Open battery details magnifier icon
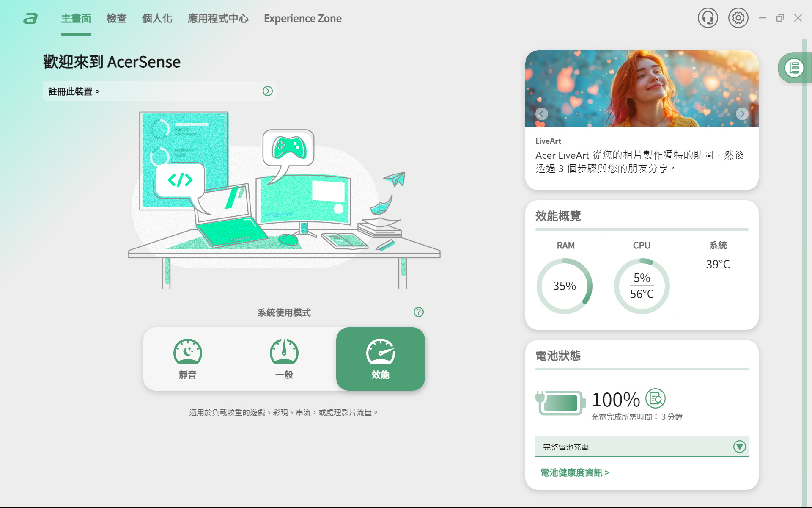 (x=655, y=398)
